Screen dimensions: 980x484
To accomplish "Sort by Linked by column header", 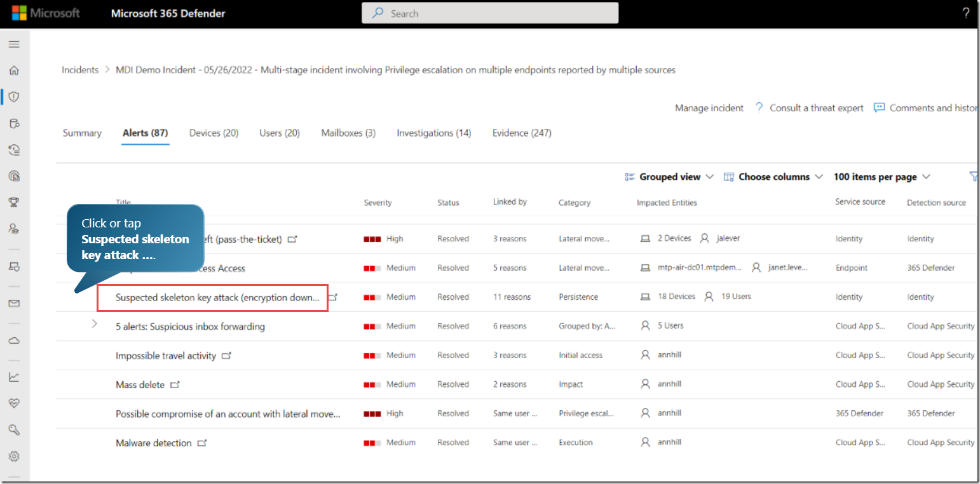I will pyautogui.click(x=510, y=202).
